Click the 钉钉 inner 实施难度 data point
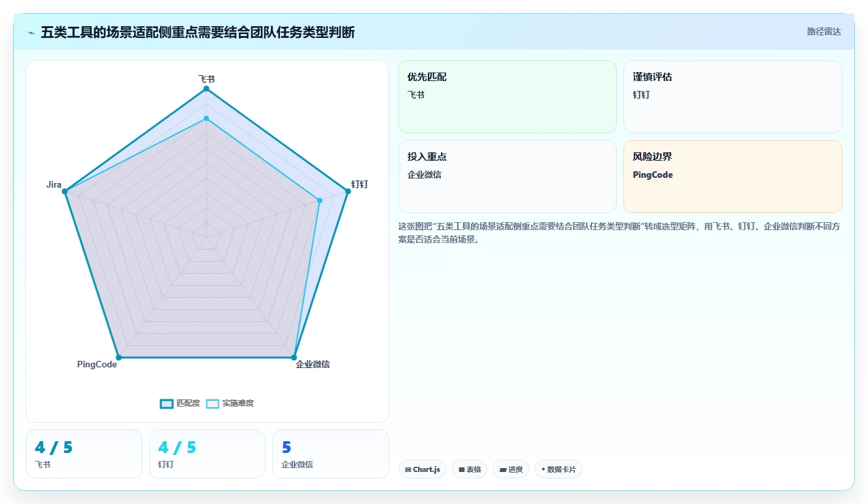This screenshot has width=868, height=504. [319, 201]
